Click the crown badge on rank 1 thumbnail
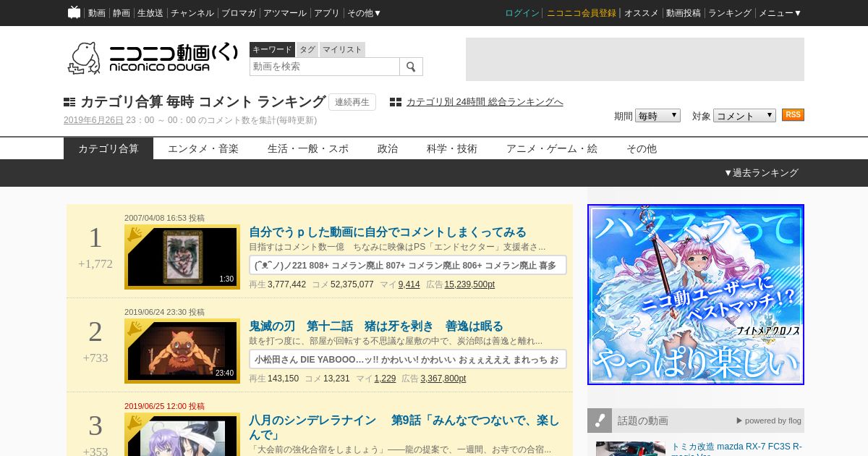 click(x=135, y=235)
